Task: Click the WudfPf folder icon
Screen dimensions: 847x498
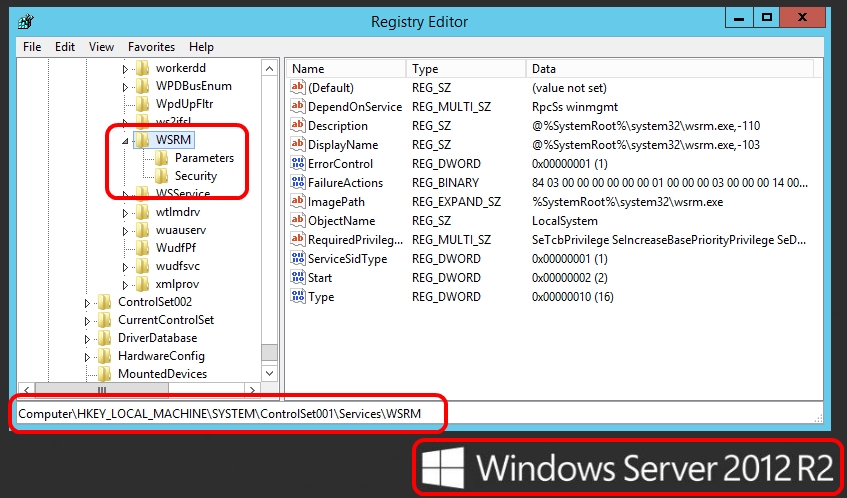Action: [142, 248]
